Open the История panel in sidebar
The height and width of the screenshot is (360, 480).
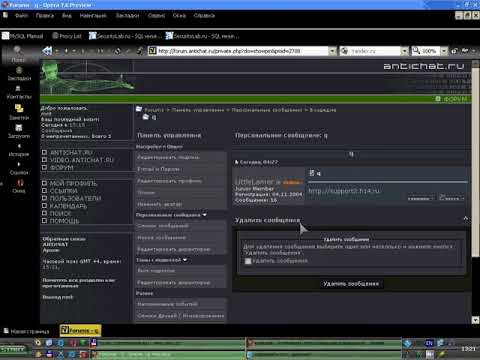click(x=19, y=150)
